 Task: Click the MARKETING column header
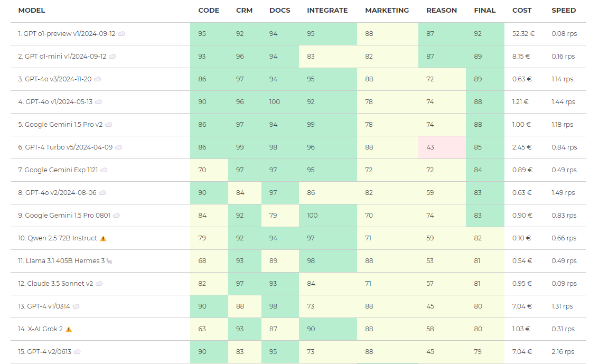(x=387, y=11)
